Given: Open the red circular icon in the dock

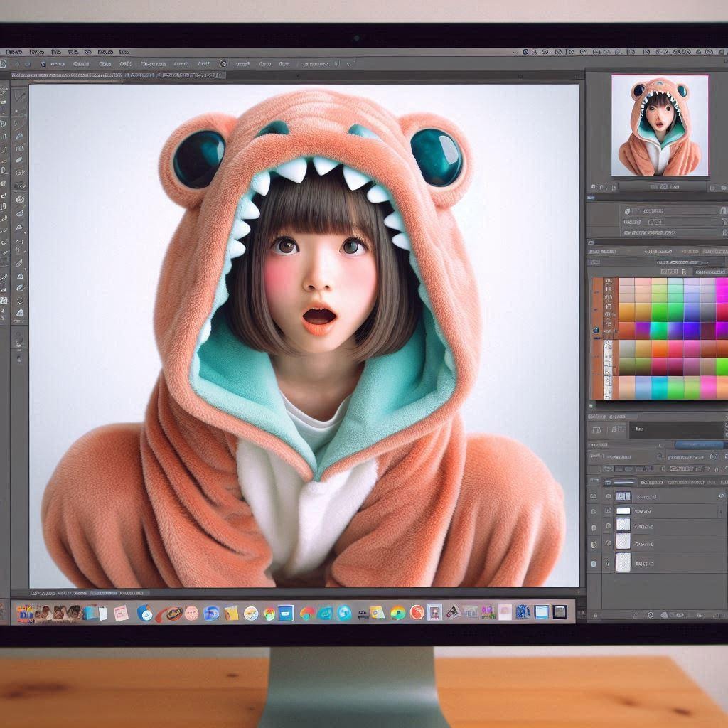Looking at the screenshot, I should pyautogui.click(x=417, y=612).
